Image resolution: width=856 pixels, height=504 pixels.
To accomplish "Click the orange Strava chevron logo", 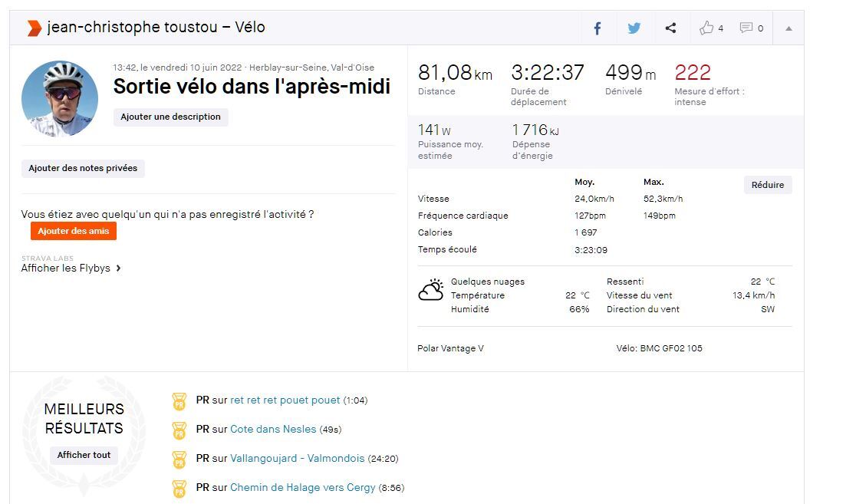I will [x=35, y=28].
